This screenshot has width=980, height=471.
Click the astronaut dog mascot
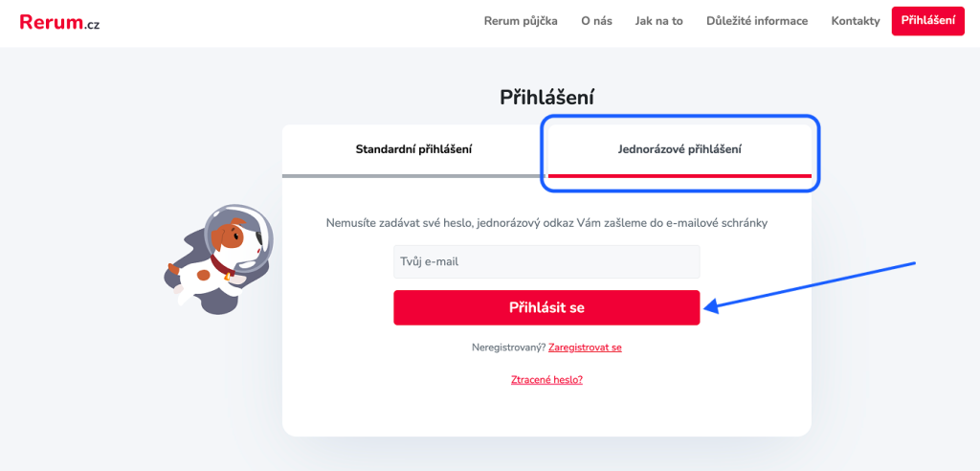point(219,255)
